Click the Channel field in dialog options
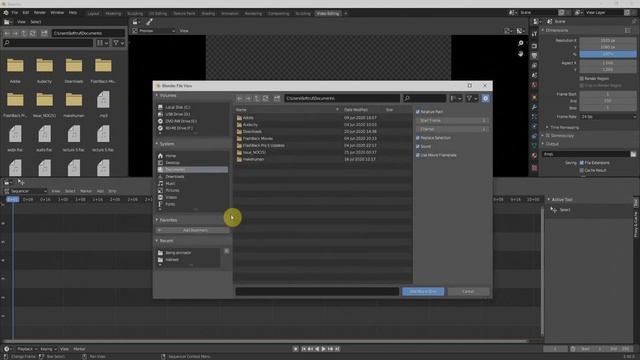 pos(452,129)
